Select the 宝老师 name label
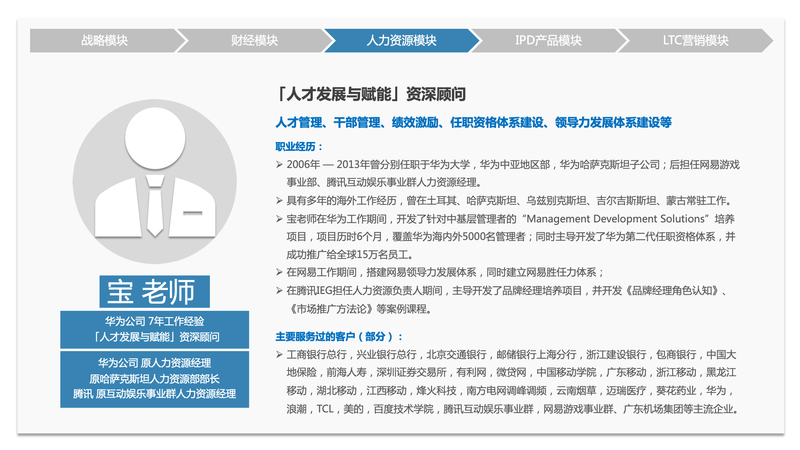Screen dimensions: 800x450 [153, 292]
